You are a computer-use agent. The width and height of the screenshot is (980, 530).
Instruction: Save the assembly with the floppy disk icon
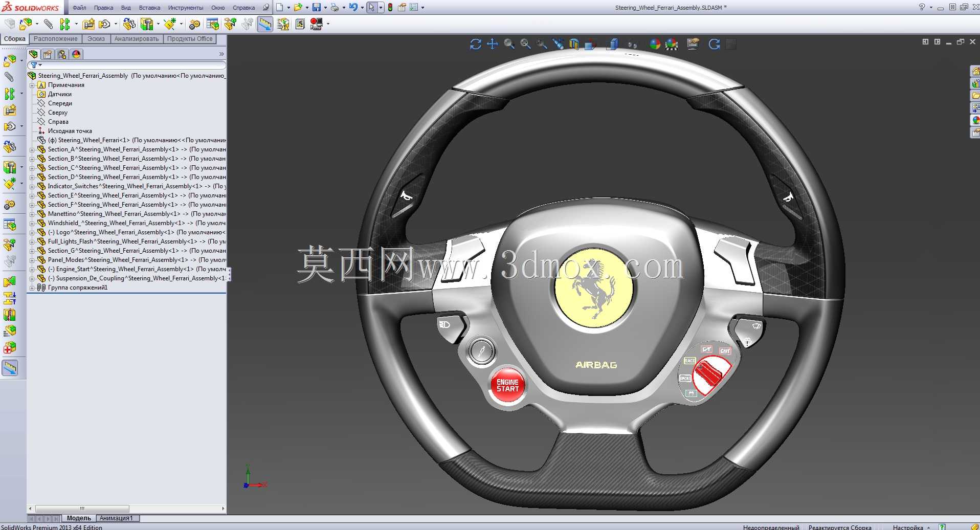[x=317, y=7]
